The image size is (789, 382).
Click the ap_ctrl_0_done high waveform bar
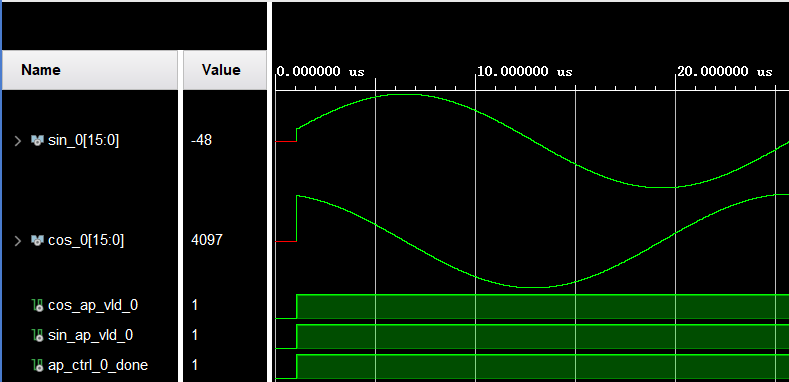(x=542, y=366)
